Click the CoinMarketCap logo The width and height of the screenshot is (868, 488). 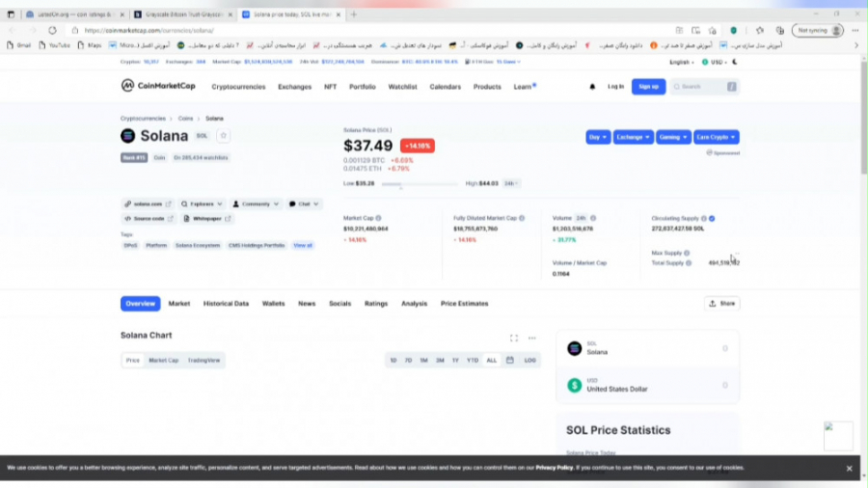tap(158, 86)
